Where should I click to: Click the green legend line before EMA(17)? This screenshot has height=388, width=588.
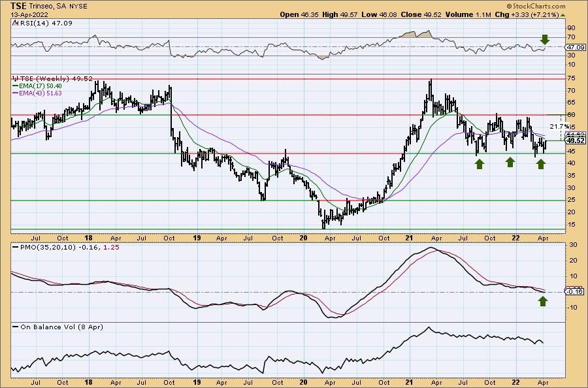click(16, 86)
